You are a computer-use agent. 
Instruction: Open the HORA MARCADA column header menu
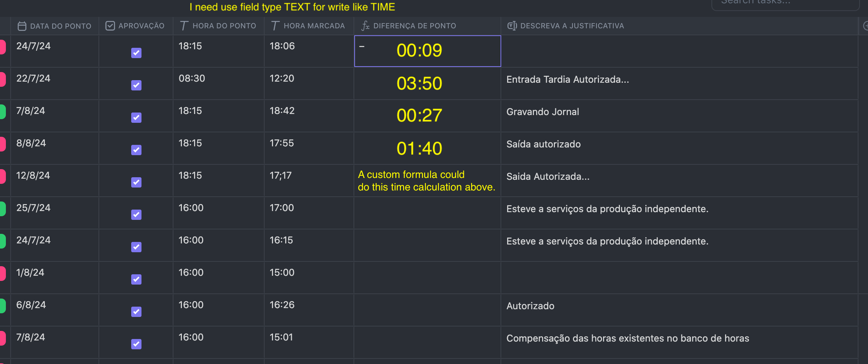click(309, 26)
